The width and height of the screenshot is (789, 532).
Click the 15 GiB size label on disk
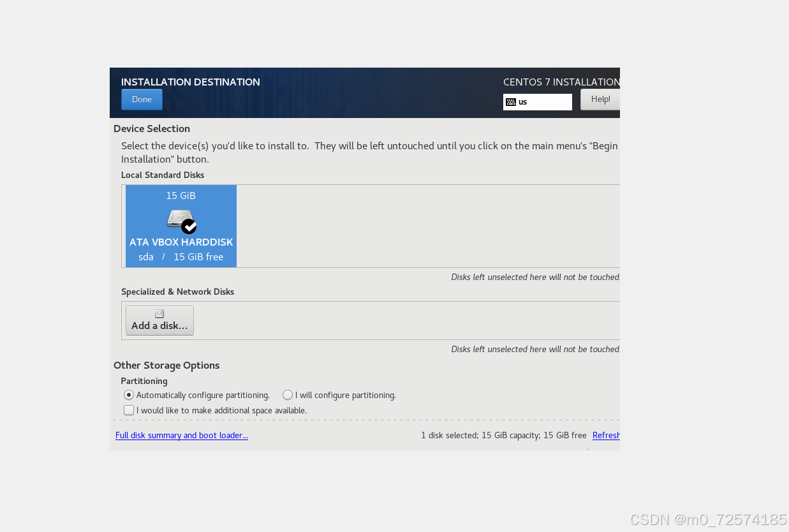[181, 195]
